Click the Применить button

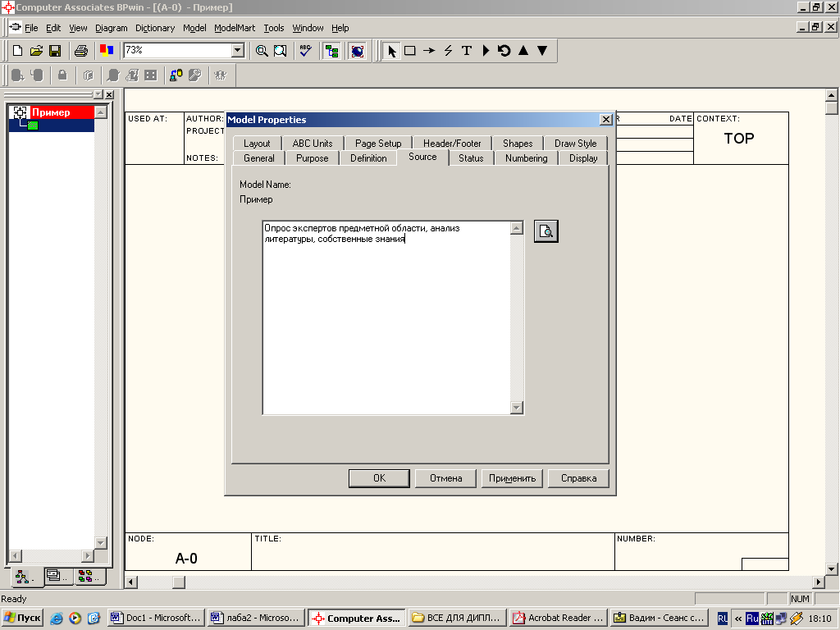[512, 478]
